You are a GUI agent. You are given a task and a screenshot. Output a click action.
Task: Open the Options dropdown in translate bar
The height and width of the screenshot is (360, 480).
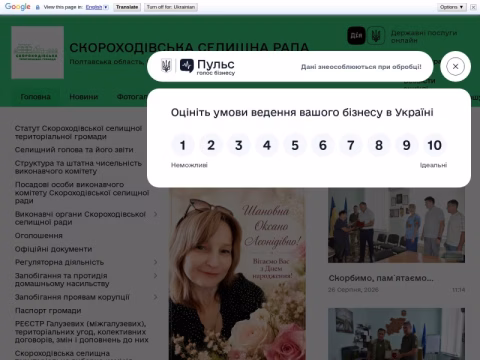pyautogui.click(x=452, y=7)
